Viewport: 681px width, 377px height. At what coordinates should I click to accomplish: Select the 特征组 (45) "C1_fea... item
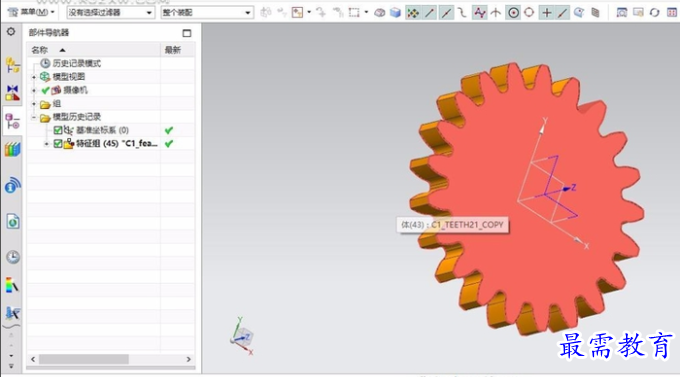click(116, 143)
